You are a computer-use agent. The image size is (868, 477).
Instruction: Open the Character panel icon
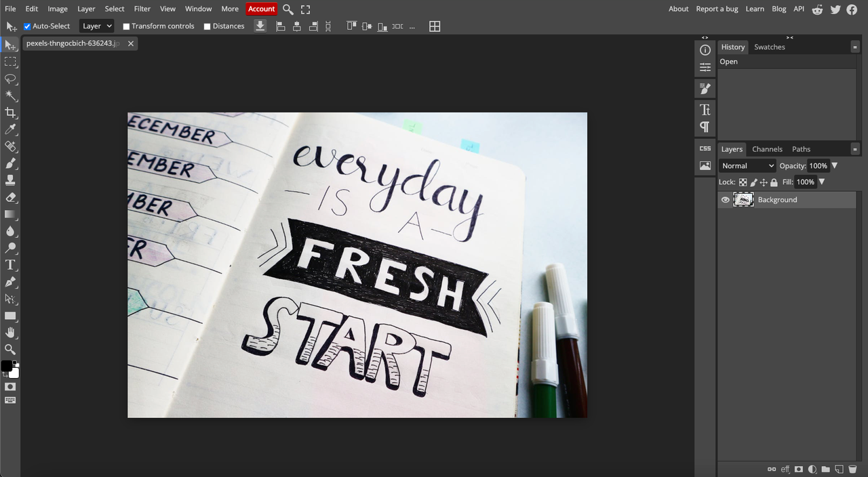coord(705,110)
